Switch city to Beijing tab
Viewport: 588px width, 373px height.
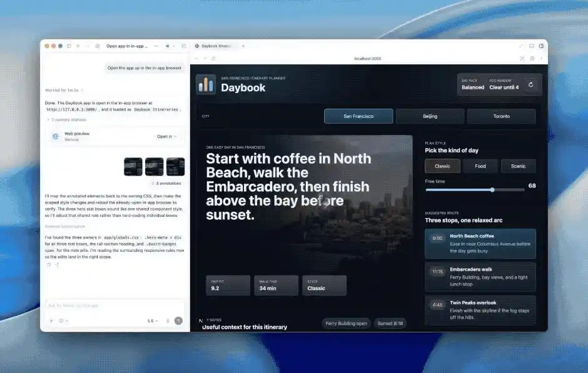pos(430,116)
